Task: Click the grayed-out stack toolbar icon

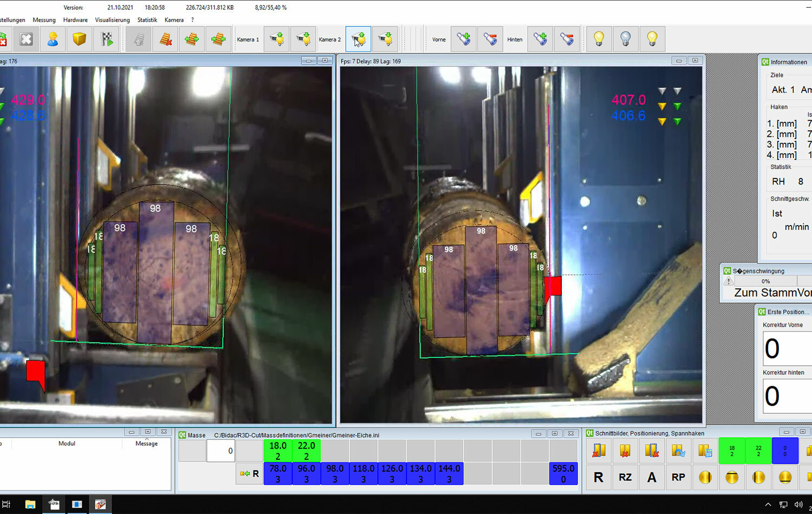Action: pos(139,39)
